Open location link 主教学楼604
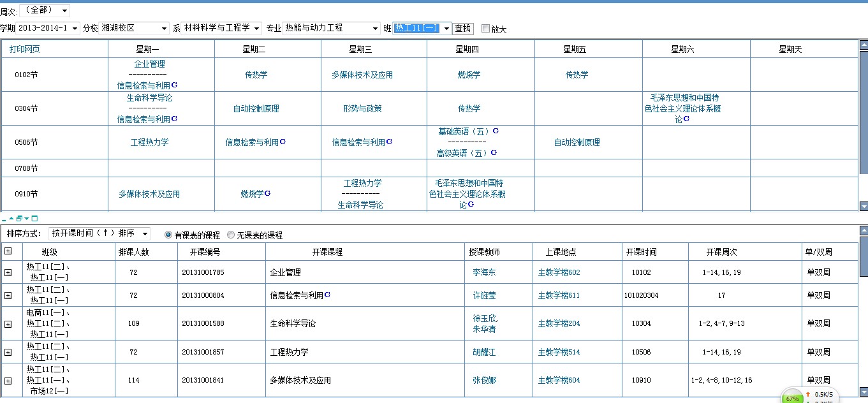Viewport: 868px width, 403px height. [x=559, y=381]
